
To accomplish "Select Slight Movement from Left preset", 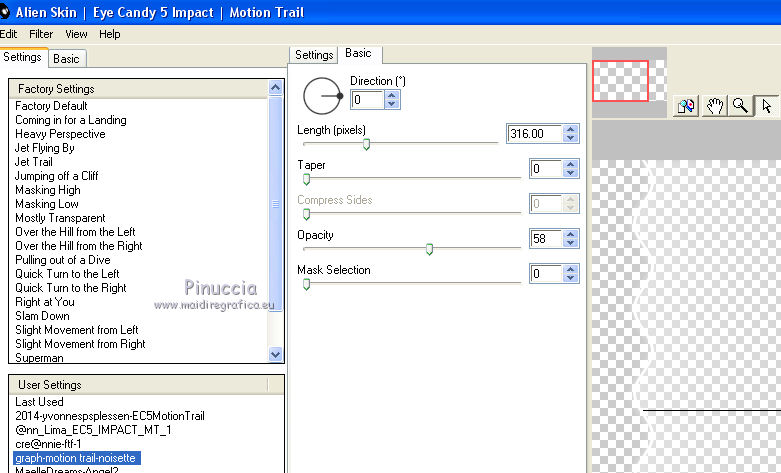I will pyautogui.click(x=77, y=330).
